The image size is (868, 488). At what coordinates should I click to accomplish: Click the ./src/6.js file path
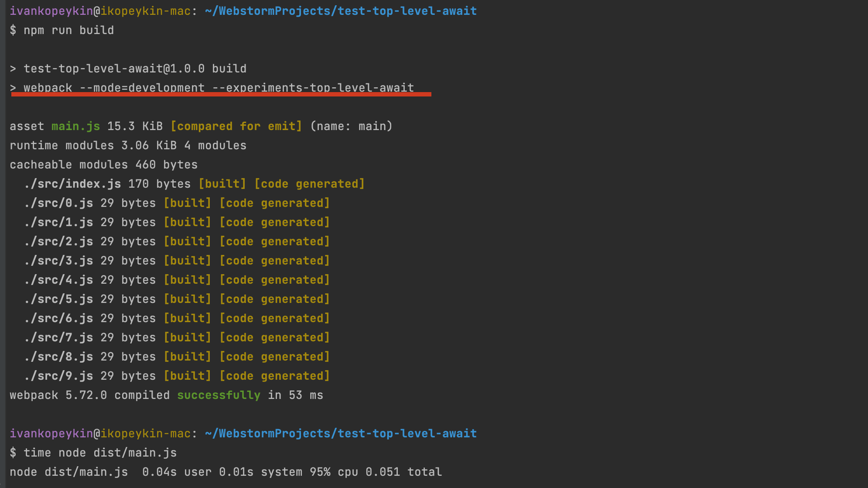pyautogui.click(x=58, y=318)
